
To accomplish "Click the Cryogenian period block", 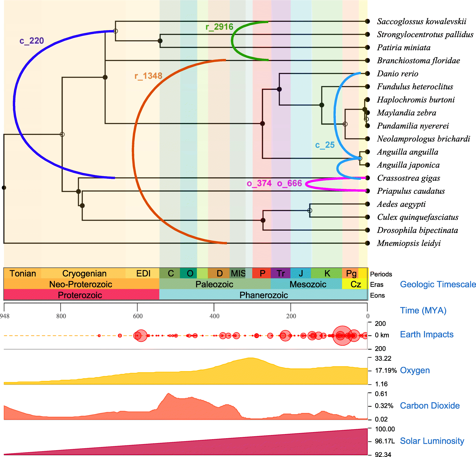I will 84,273.
